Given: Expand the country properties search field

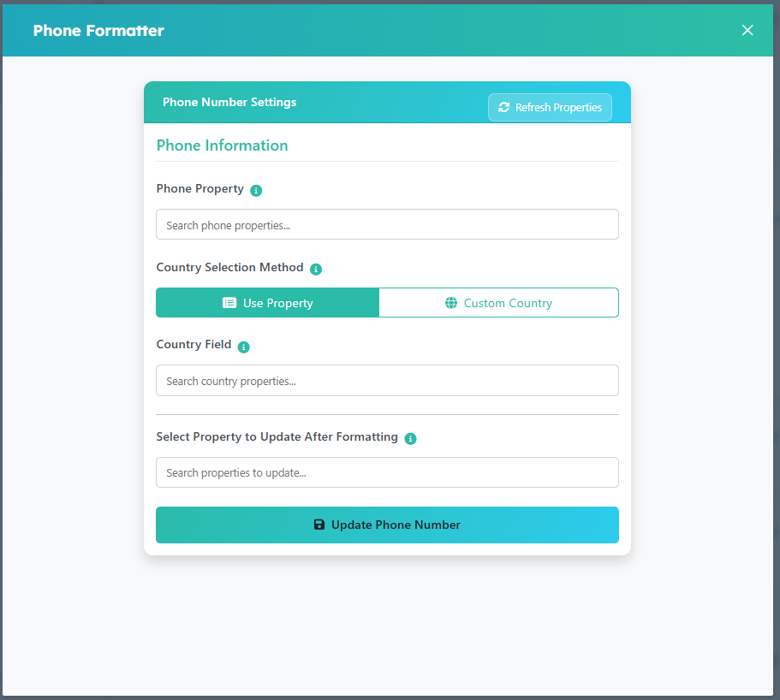Looking at the screenshot, I should click(x=387, y=381).
